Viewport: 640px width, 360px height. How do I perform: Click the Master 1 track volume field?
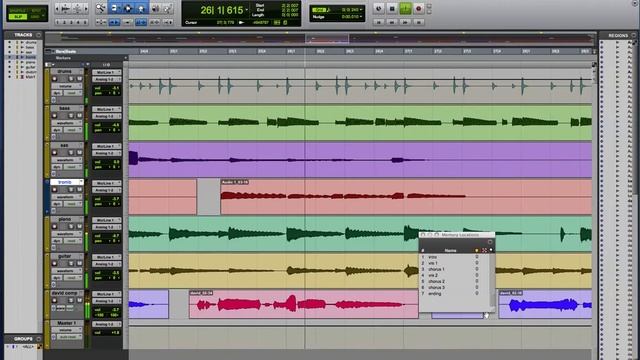107,333
